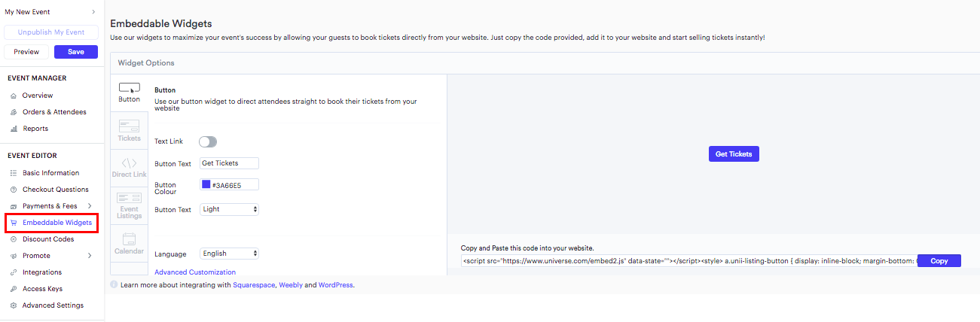Click the blue button colour swatch
Screen dimensions: 980x322
(206, 184)
